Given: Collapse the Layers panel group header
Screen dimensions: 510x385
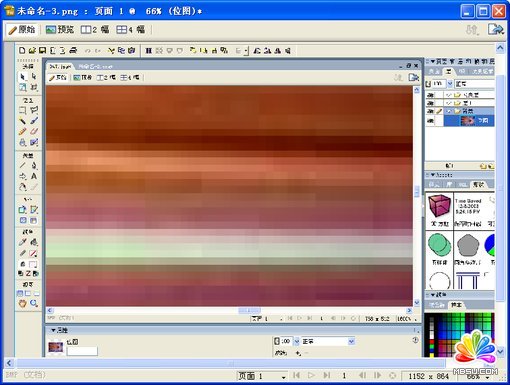Looking at the screenshot, I should click(x=433, y=61).
